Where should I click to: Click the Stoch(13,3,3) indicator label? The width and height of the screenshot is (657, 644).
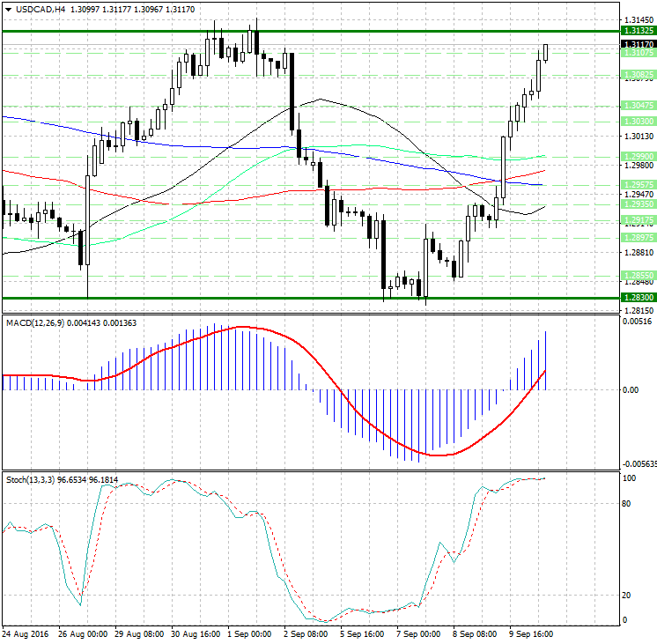[x=32, y=480]
